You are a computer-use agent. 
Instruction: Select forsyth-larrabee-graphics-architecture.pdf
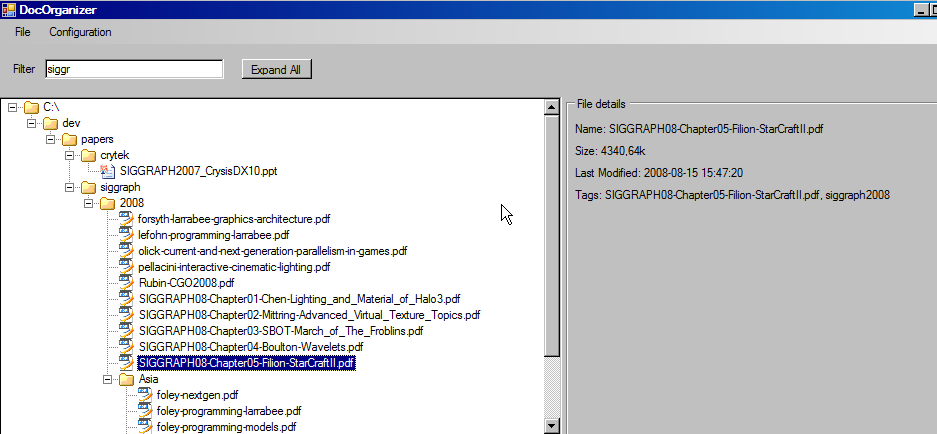(234, 219)
